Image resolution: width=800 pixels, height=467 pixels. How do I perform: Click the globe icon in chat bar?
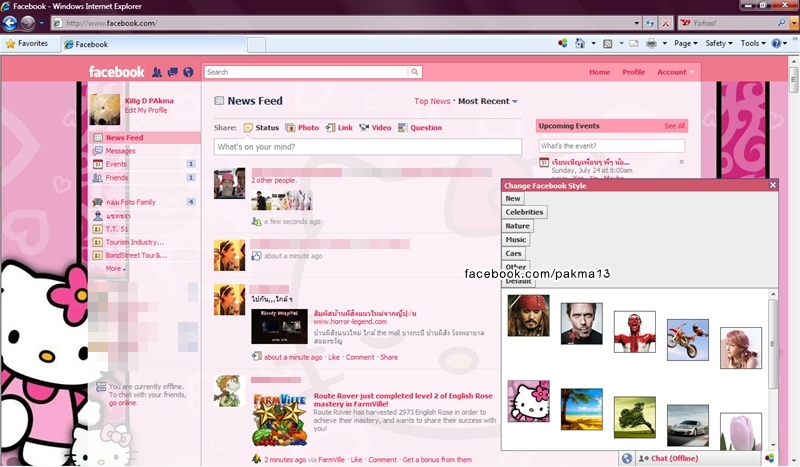[627, 458]
